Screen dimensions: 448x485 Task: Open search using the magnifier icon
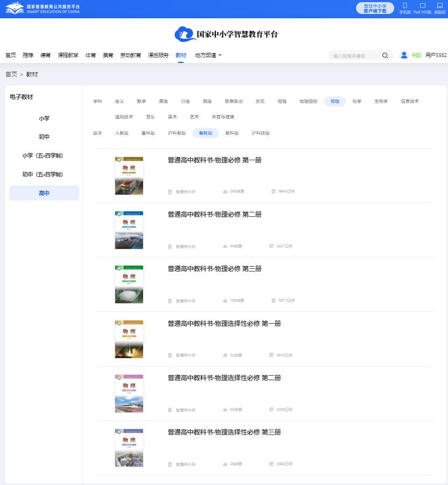click(385, 55)
